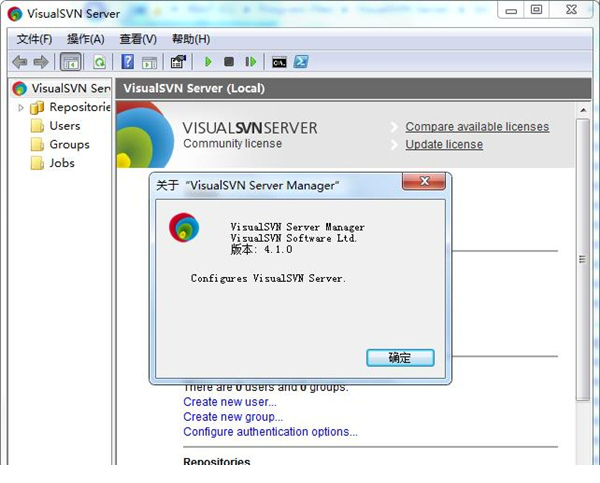Viewport: 600px width, 483px height.
Task: Open the Properties toolbar icon
Action: 178,62
